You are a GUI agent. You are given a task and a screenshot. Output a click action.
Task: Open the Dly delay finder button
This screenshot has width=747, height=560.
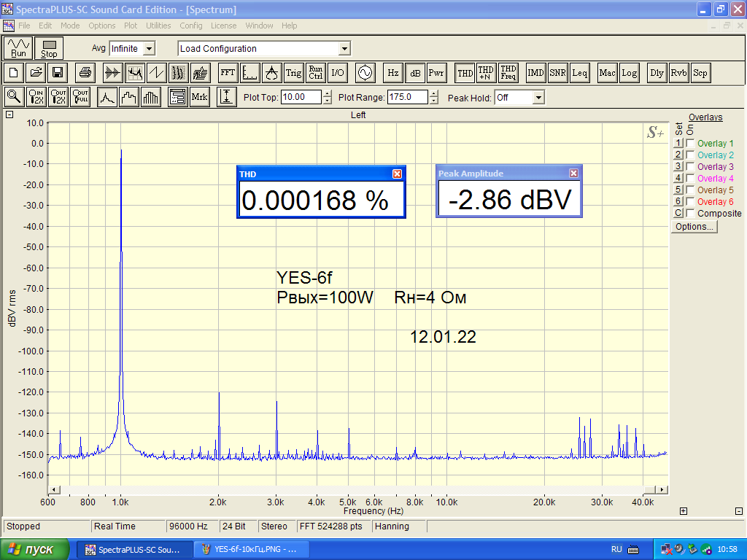tap(657, 73)
